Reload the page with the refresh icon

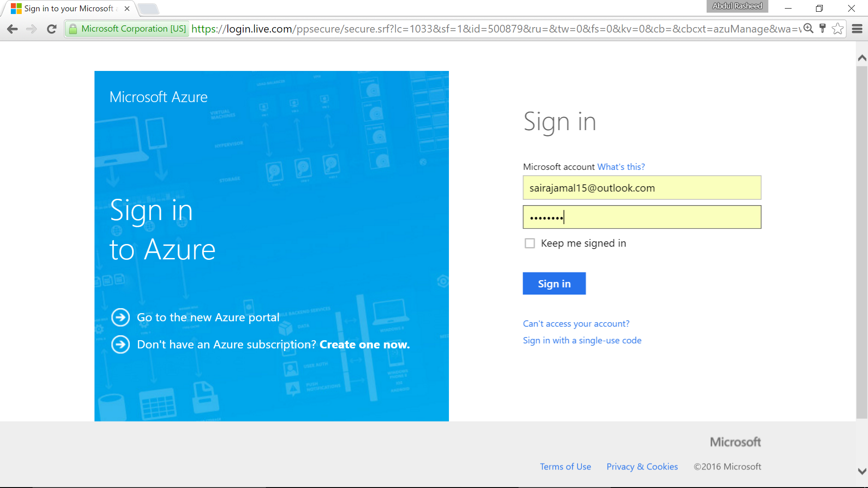52,29
